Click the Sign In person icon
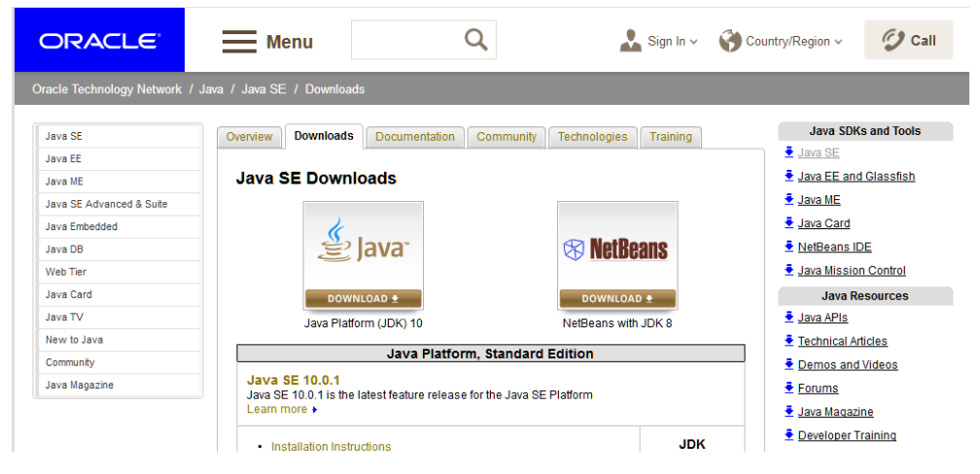The width and height of the screenshot is (980, 474). coord(631,41)
